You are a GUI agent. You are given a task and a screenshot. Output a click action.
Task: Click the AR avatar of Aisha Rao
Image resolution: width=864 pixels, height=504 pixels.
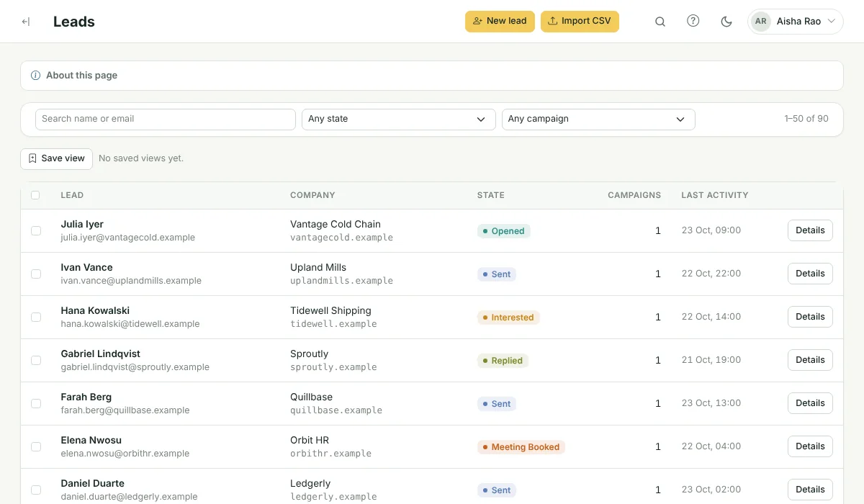tap(760, 22)
